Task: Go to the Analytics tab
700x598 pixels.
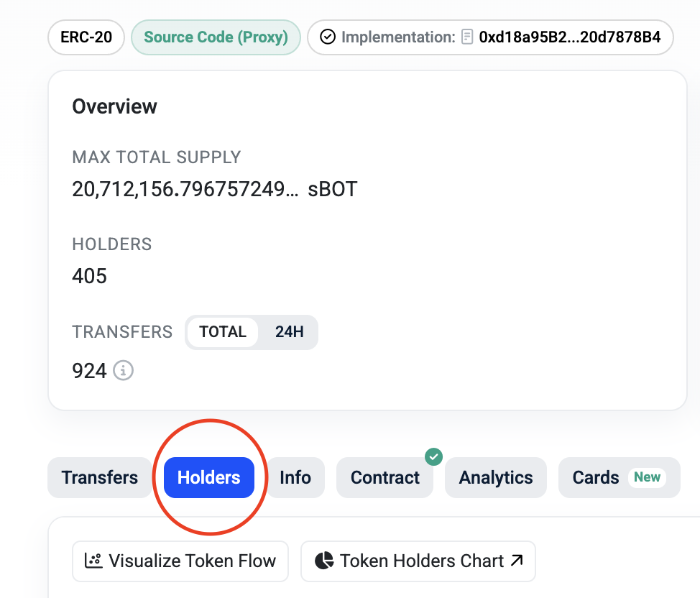Action: point(496,478)
